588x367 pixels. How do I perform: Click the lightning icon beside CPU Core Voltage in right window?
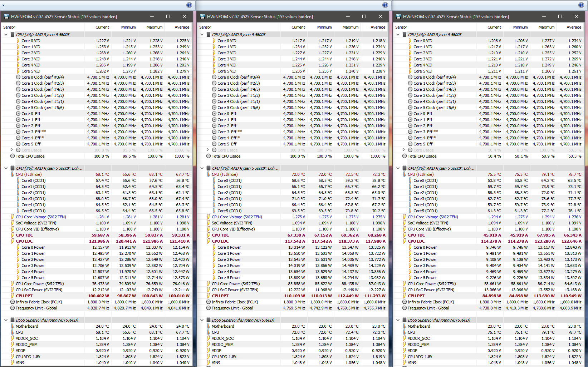[x=405, y=217]
